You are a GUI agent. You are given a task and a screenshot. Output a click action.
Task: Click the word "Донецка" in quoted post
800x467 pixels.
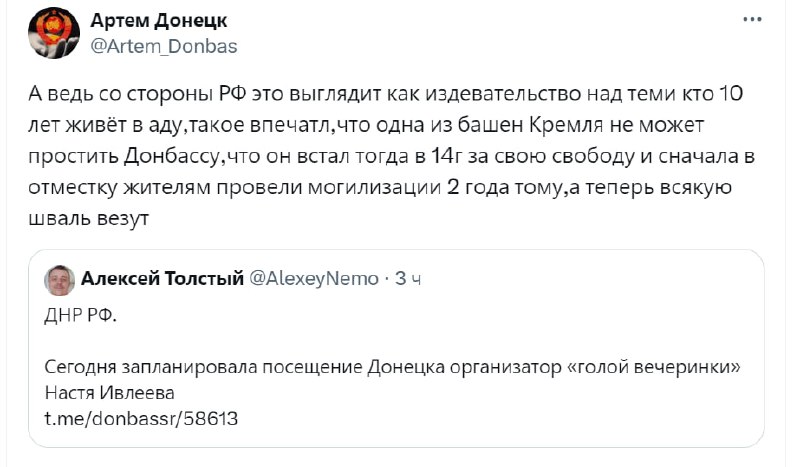[x=406, y=367]
